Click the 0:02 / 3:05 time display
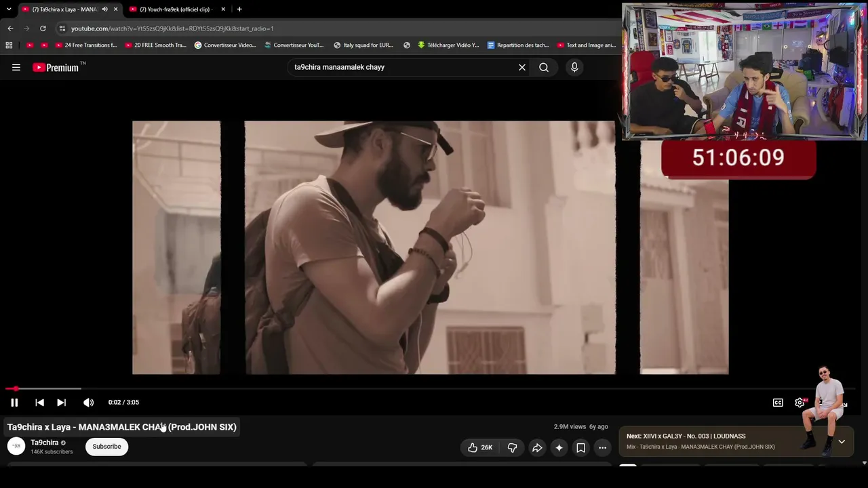Screen dimensions: 868x488 (123, 403)
